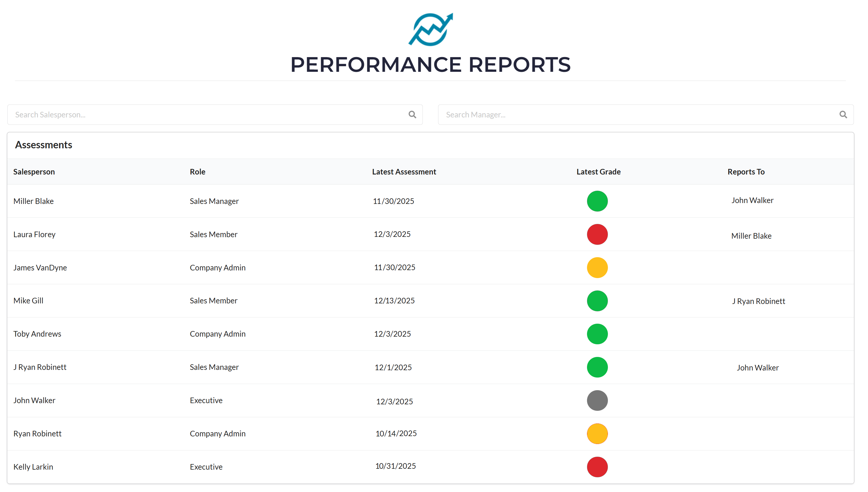Click James VanDyne's yellow grade indicator
868x492 pixels.
pyautogui.click(x=597, y=267)
